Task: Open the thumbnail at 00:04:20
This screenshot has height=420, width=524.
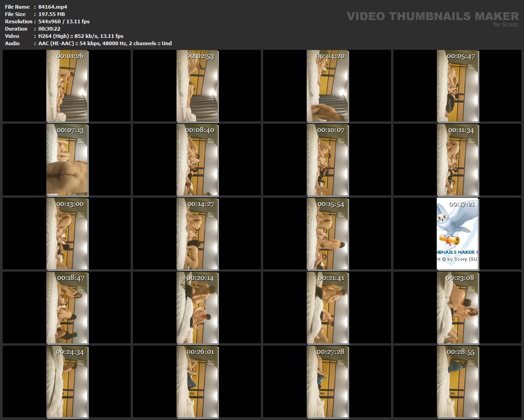Action: [x=328, y=86]
